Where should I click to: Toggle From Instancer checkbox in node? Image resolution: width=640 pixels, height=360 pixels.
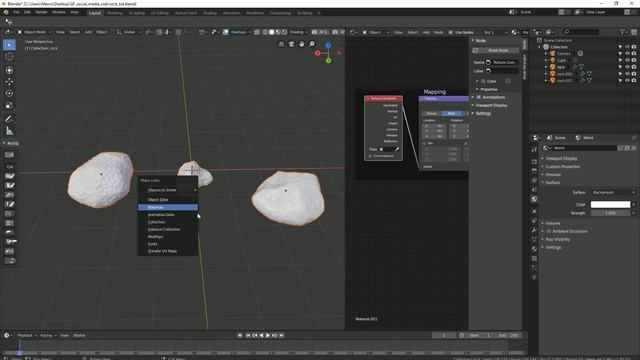pyautogui.click(x=370, y=156)
